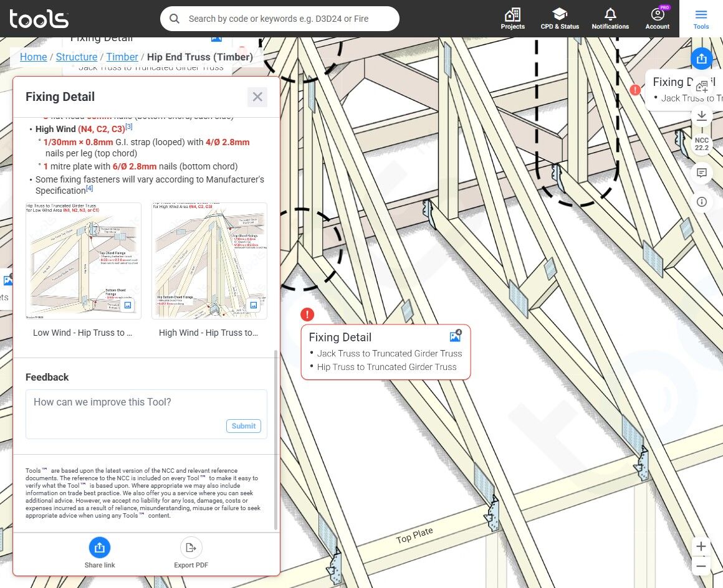Click High Wind - Hip Truss caption
Screen dimensions: 723x588
click(x=208, y=333)
